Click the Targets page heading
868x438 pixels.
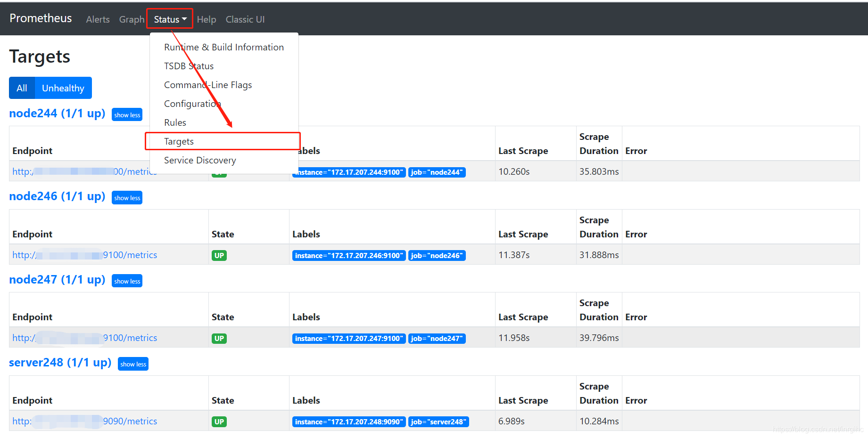tap(40, 57)
